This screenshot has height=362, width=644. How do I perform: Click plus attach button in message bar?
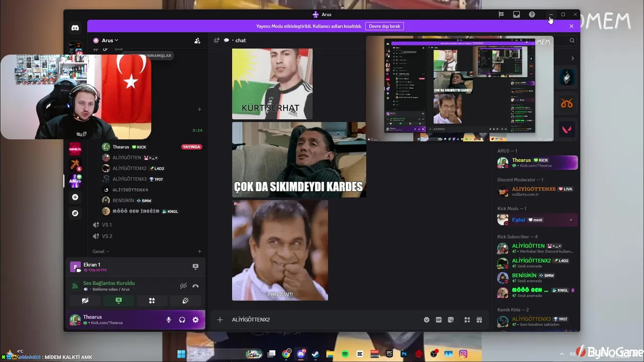pos(220,320)
